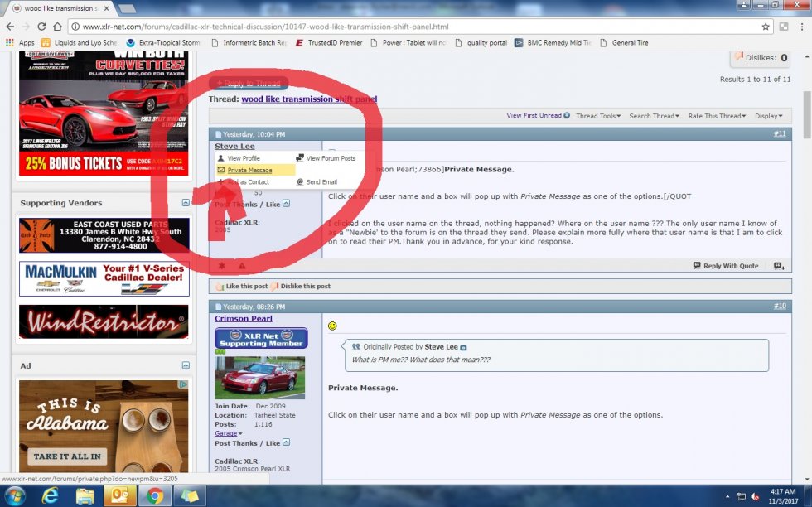Toggle Post Thanks / Like box for Crimson Pearl
Image resolution: width=812 pixels, height=507 pixels.
coord(287,442)
